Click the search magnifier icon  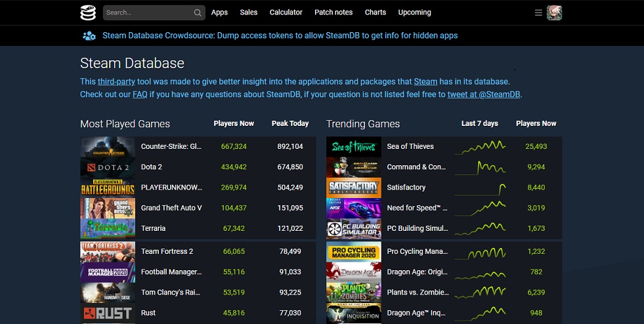pyautogui.click(x=198, y=12)
